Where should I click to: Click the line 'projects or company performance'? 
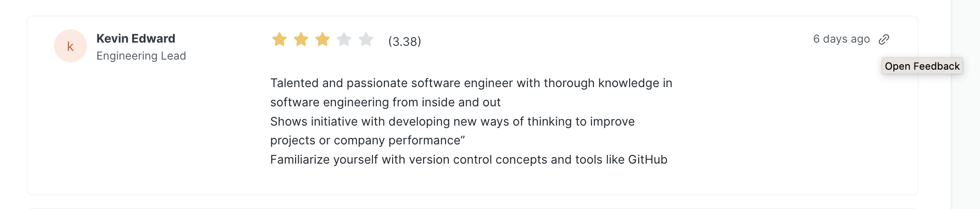[367, 140]
